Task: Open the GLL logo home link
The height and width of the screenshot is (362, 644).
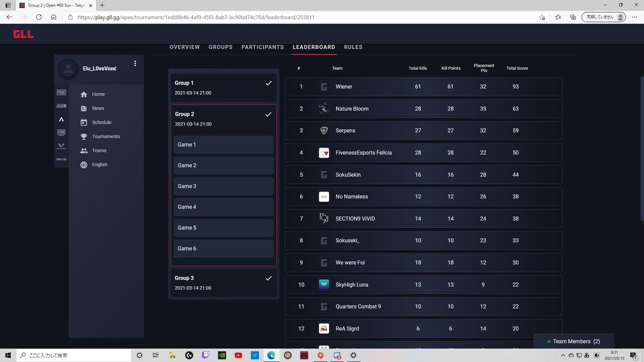Action: 24,34
